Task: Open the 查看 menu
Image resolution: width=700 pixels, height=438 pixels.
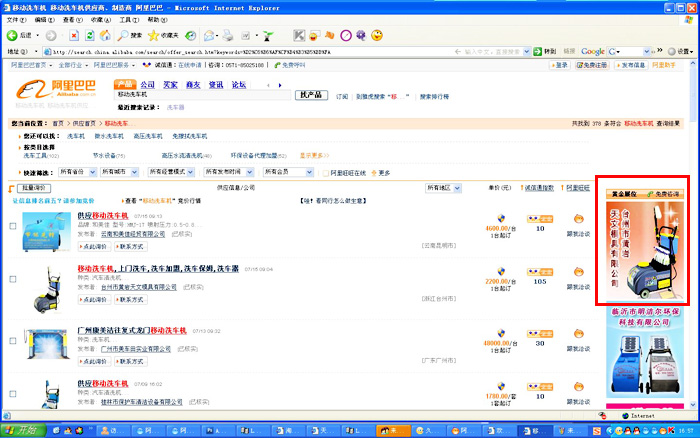Action: pyautogui.click(x=72, y=20)
